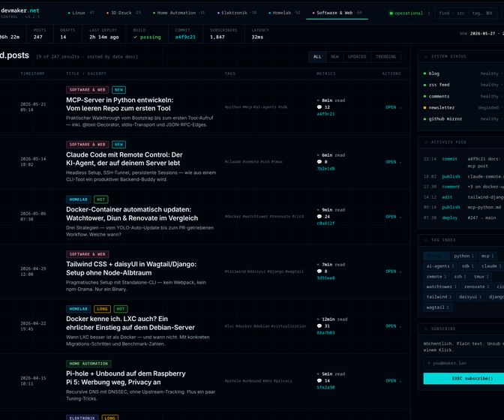Click comment bubble icon with 12 comments

click(x=319, y=107)
